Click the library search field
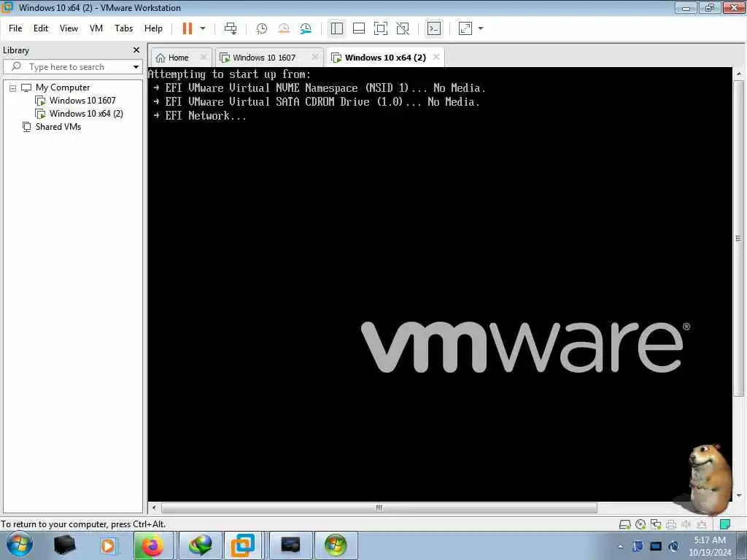The height and width of the screenshot is (560, 747). click(x=71, y=67)
